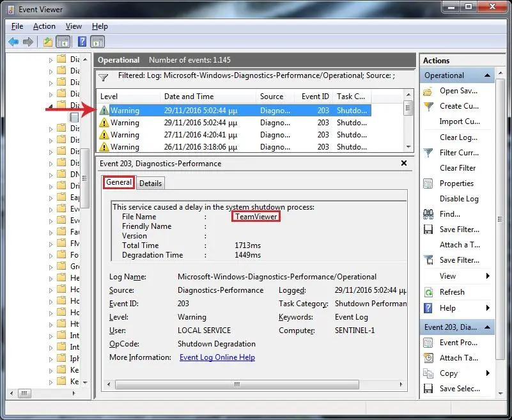Click the Save Selected Events floppy icon
Viewport: 512px width, 420px height.
(x=428, y=389)
